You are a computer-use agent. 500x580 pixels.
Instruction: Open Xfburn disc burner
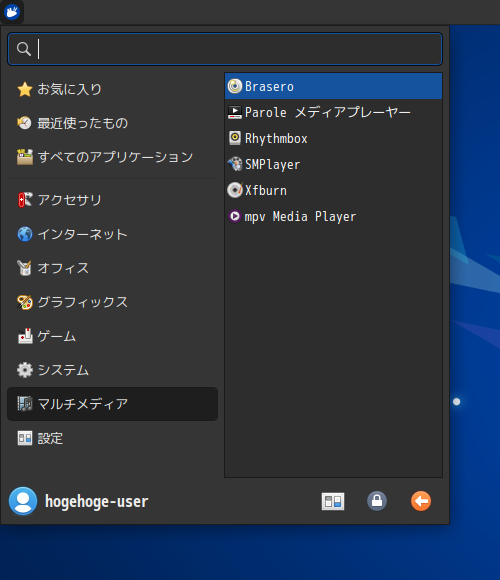333,190
